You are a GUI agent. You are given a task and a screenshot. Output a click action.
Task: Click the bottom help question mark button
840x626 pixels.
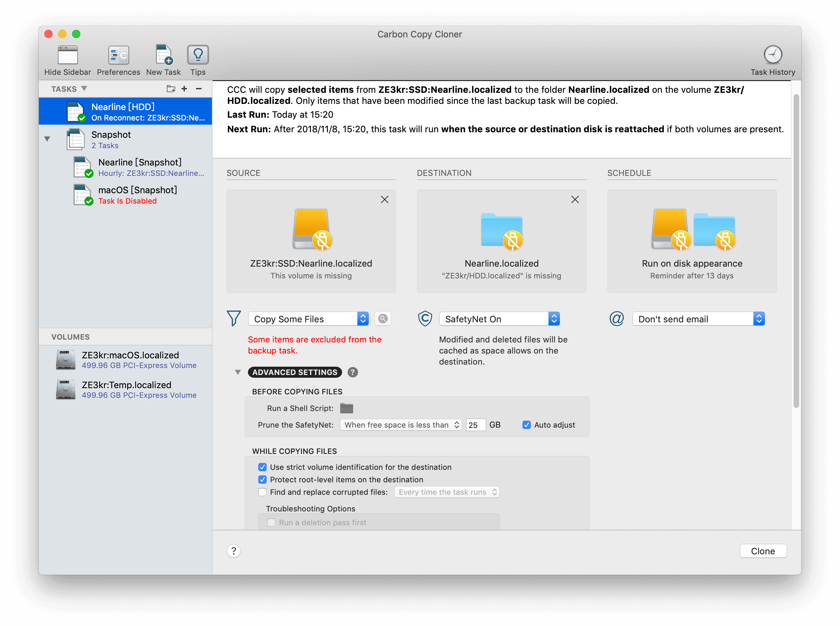click(x=233, y=551)
